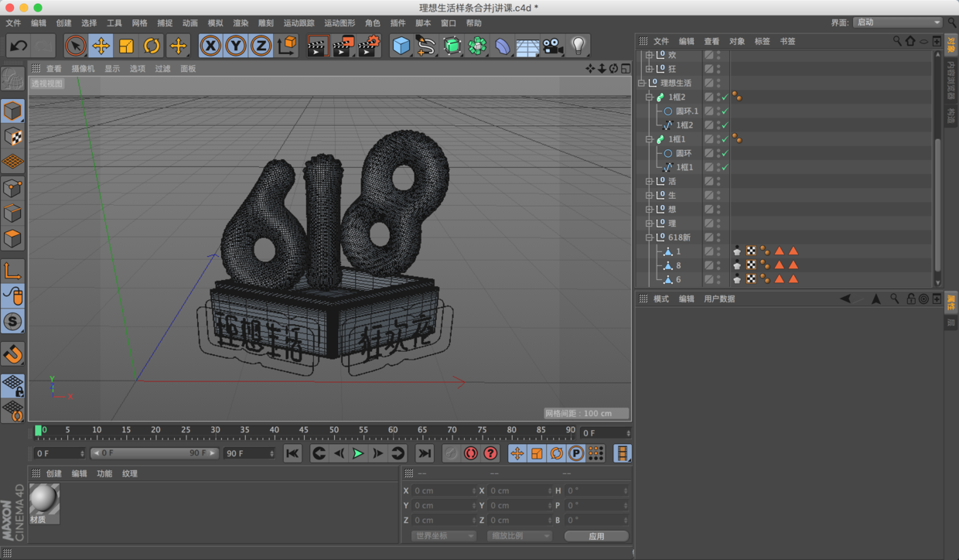The image size is (959, 560).
Task: Click the 应用 apply button
Action: click(596, 535)
